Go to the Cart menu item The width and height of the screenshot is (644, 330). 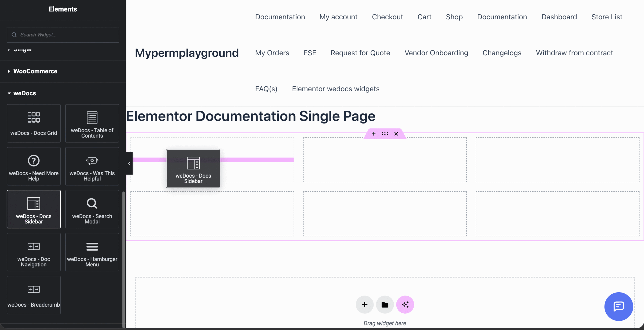pyautogui.click(x=424, y=17)
